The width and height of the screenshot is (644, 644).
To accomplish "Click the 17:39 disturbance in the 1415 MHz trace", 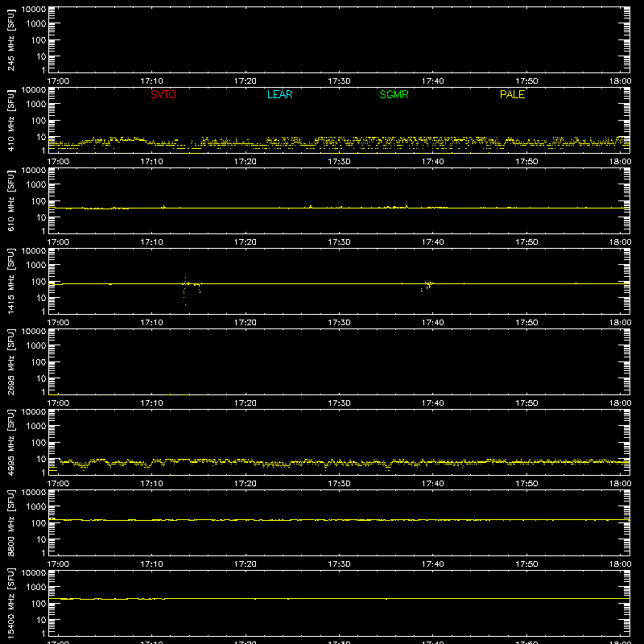I will 428,285.
